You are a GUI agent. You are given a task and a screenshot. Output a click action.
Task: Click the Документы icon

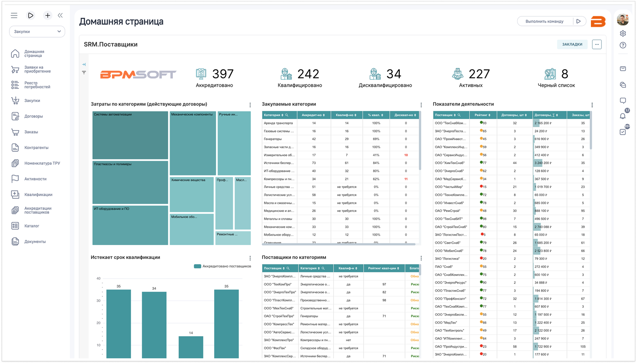[15, 241]
